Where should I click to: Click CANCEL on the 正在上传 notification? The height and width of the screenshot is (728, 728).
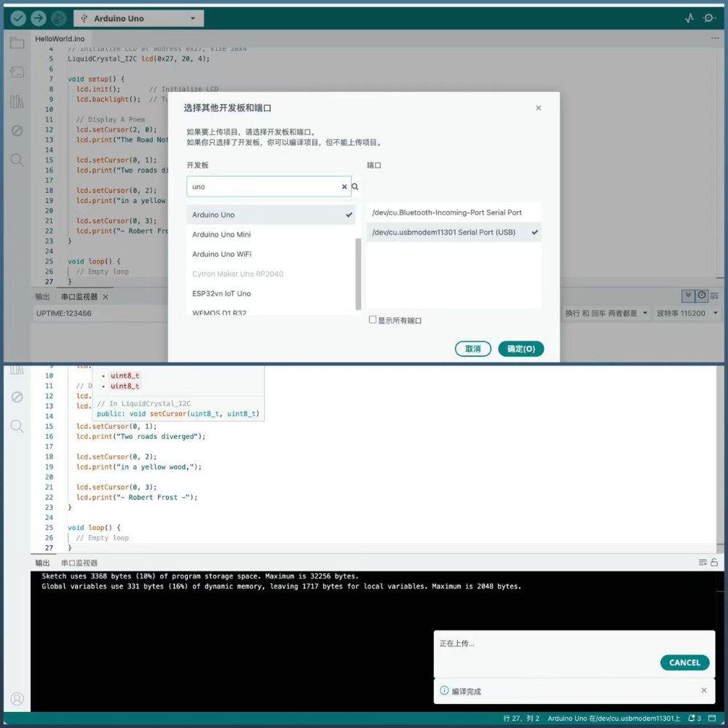click(x=684, y=662)
